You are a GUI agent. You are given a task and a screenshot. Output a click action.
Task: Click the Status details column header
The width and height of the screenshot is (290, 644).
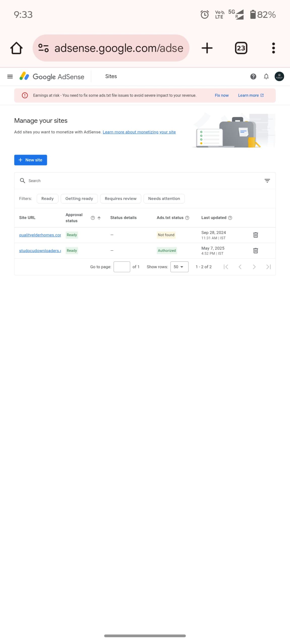[123, 218]
